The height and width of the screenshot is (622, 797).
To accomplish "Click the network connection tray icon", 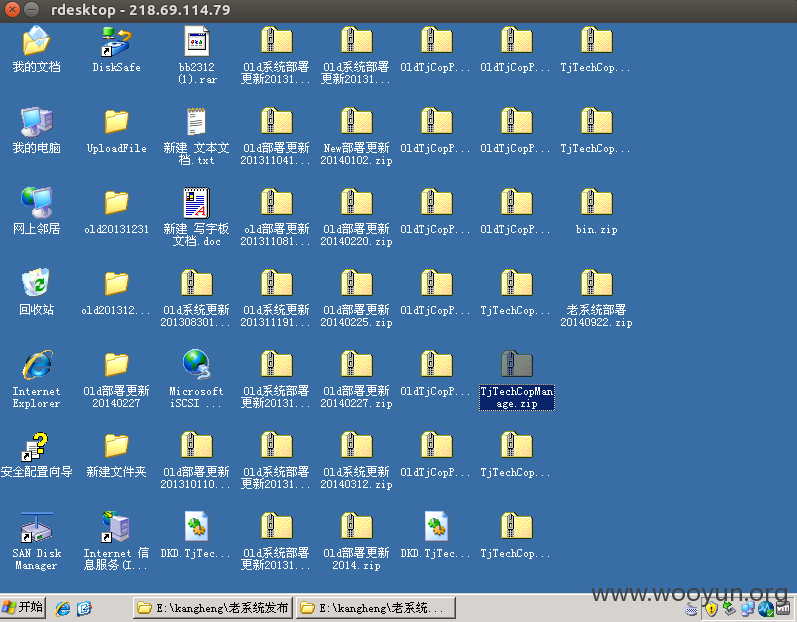I will point(748,608).
